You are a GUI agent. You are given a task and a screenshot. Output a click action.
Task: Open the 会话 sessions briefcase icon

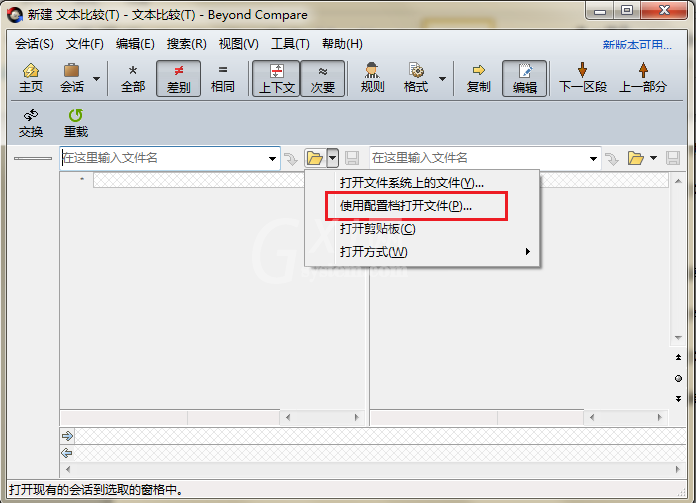(71, 78)
